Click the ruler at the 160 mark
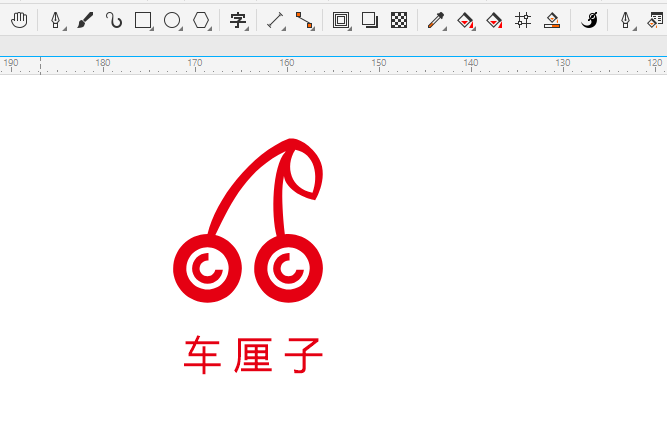 pyautogui.click(x=287, y=65)
